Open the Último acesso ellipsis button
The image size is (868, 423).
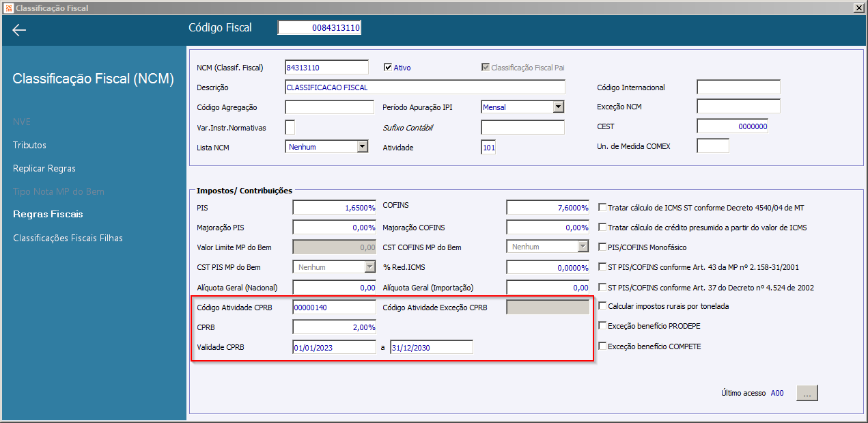[x=807, y=393]
